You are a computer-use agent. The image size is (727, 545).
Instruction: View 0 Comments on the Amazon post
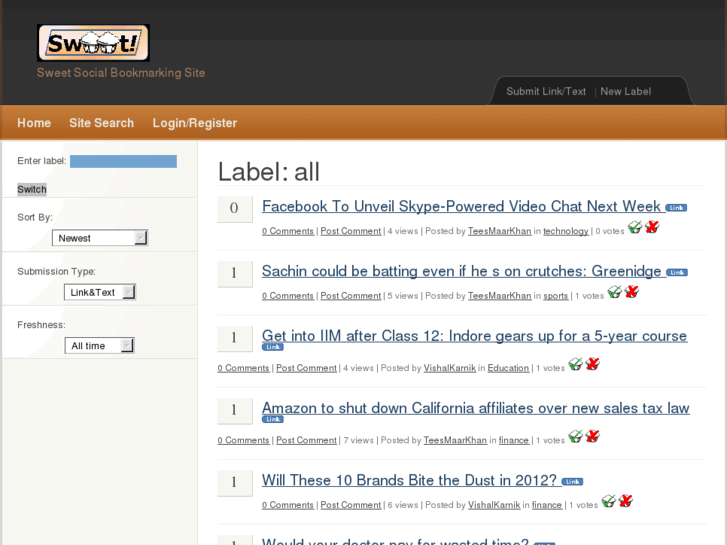243,440
